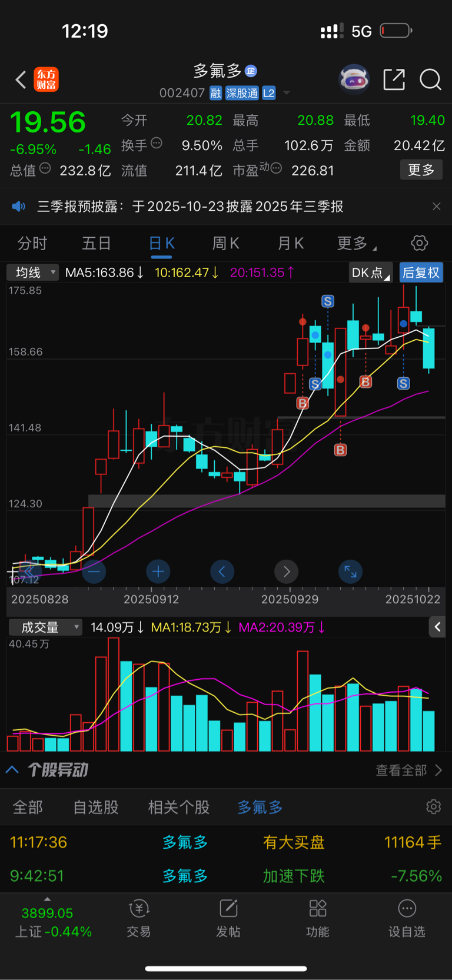Select the 自选股 filter tab
The height and width of the screenshot is (980, 452).
pyautogui.click(x=96, y=807)
